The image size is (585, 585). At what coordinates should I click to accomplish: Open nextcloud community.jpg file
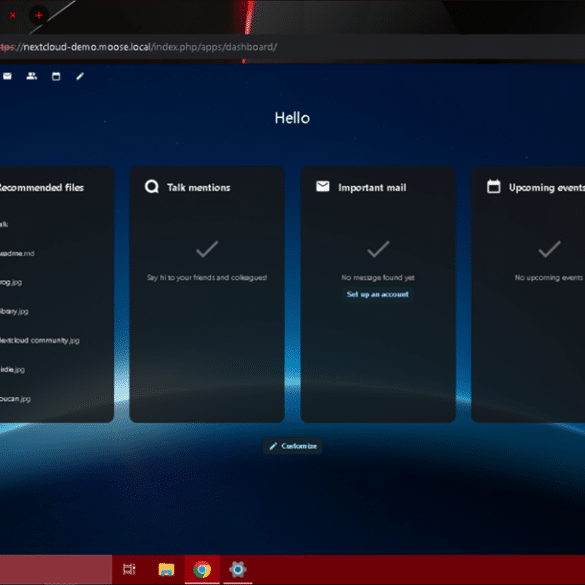coord(39,341)
